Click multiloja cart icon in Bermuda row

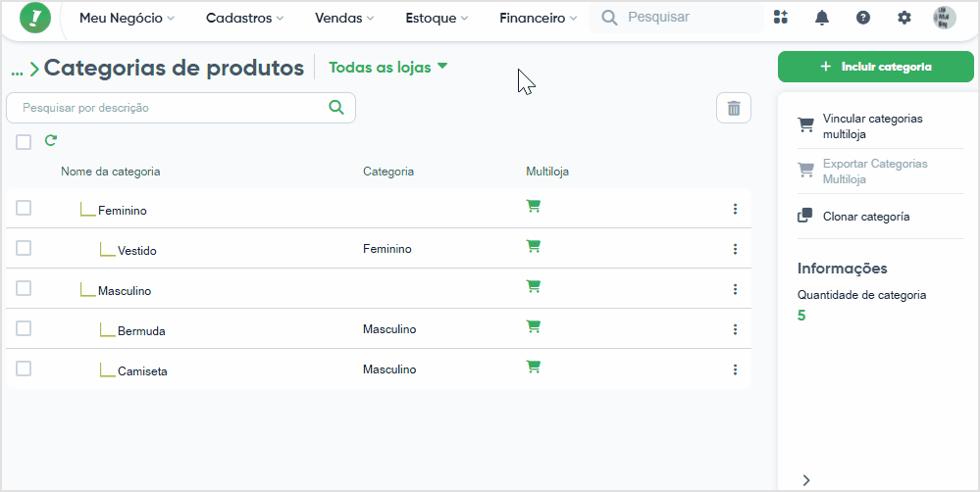[533, 326]
